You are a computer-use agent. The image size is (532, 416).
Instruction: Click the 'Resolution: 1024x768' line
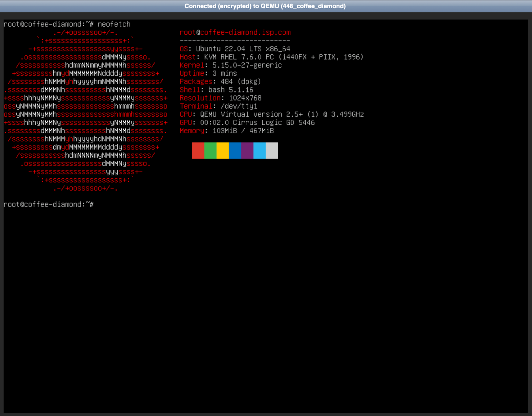(220, 98)
